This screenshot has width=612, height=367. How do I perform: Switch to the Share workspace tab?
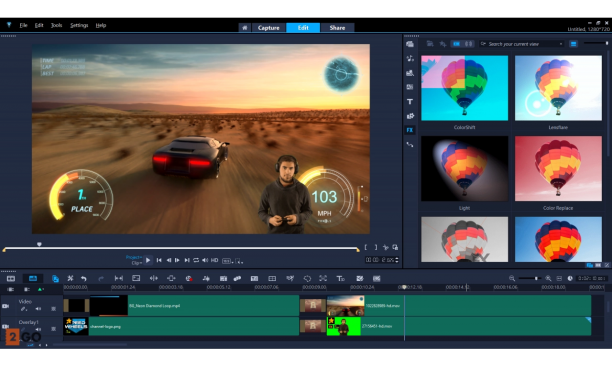337,28
